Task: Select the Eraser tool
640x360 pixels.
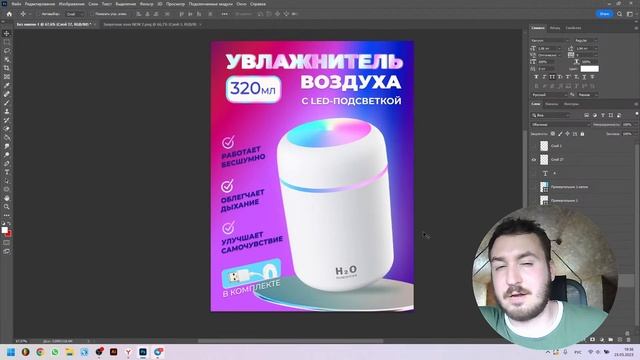Action: click(7, 129)
